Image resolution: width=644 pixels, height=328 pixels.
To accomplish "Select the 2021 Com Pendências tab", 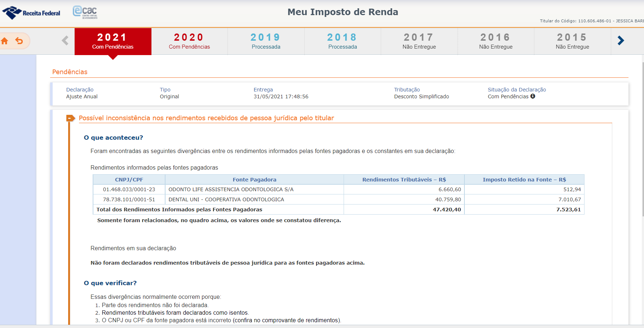I will 113,41.
